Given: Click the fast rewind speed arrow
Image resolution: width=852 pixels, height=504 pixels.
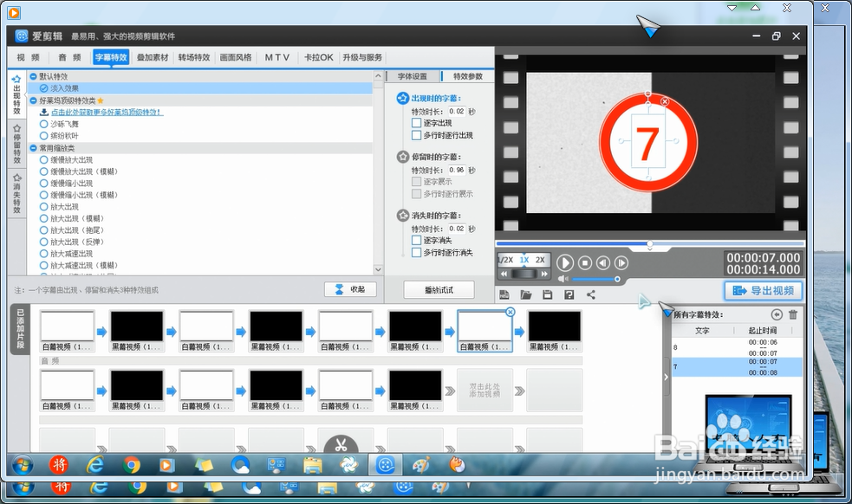Looking at the screenshot, I should tap(504, 274).
